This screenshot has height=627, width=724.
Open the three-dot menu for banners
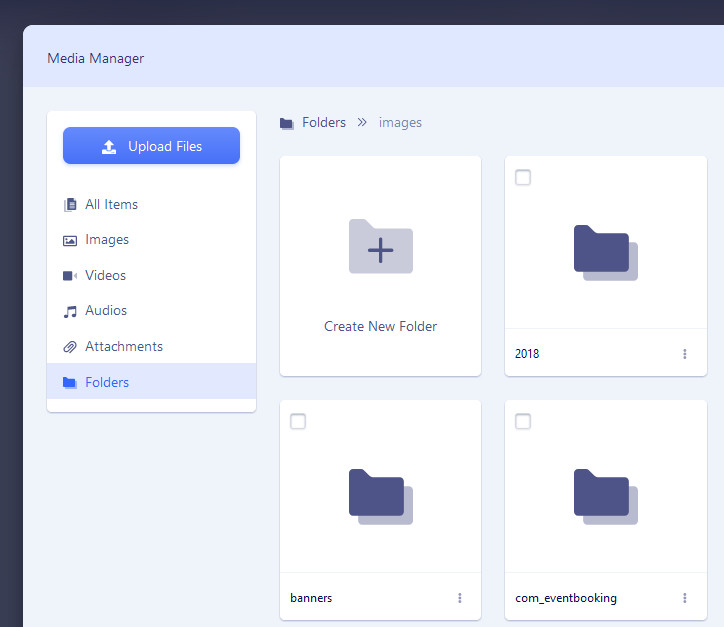coord(460,598)
